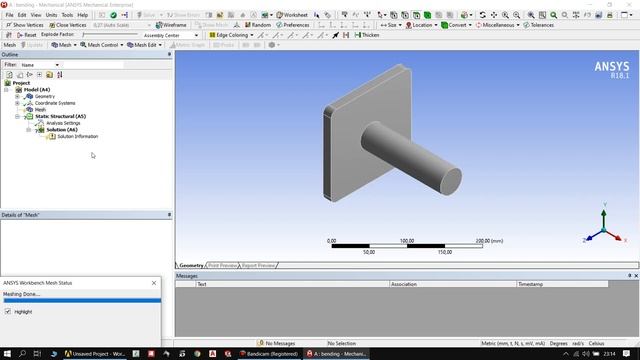This screenshot has width=640, height=360.
Task: Open Bandicam from the Windows taskbar
Action: coord(269,354)
